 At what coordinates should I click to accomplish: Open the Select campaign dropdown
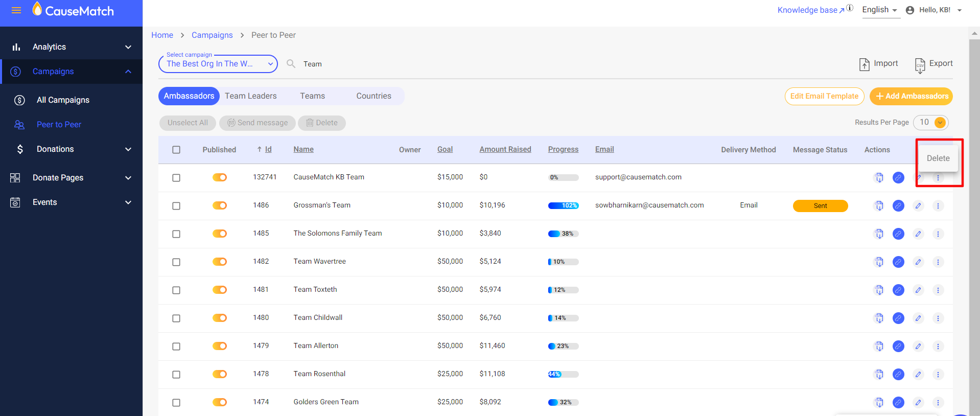pos(218,64)
